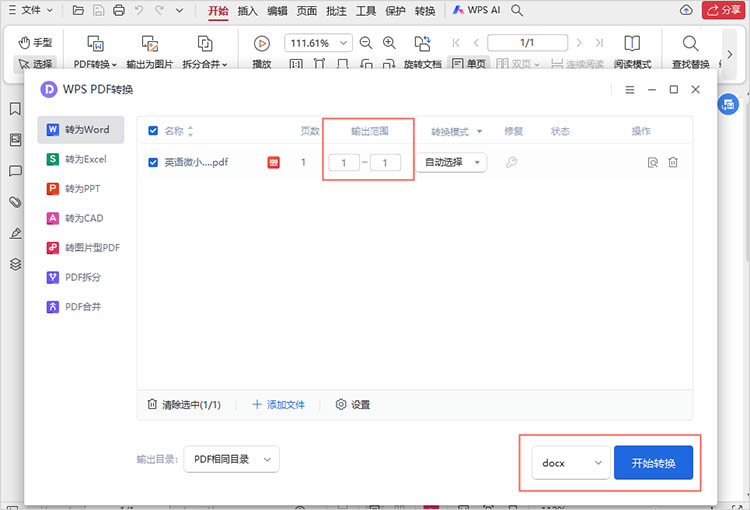Select 转为CAD in conversion list
The height and width of the screenshot is (510, 750).
(80, 218)
